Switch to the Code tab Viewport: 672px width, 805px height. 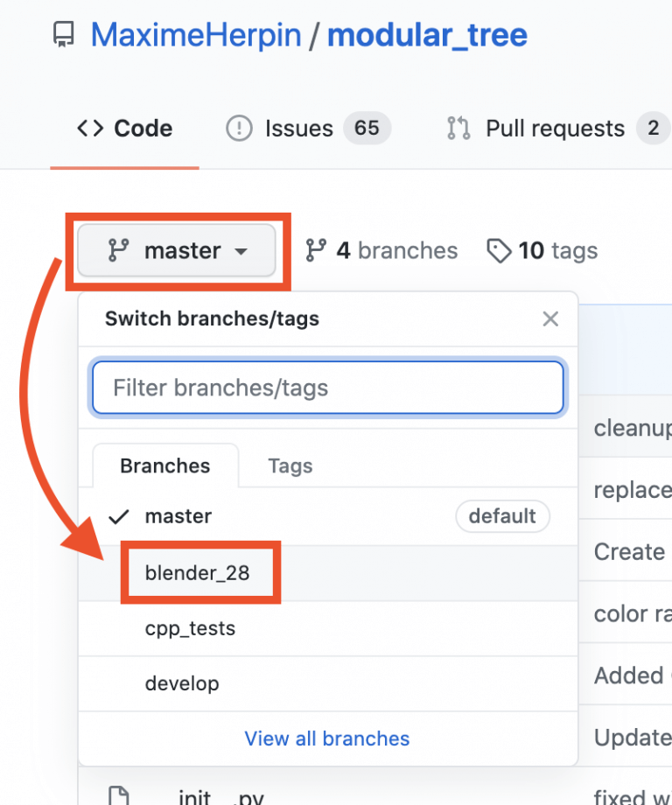tap(125, 129)
